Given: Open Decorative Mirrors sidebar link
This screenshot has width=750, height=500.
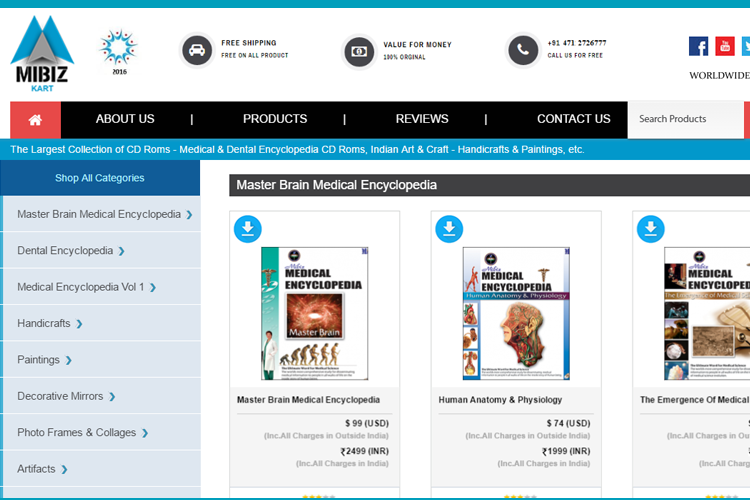Looking at the screenshot, I should click(60, 396).
